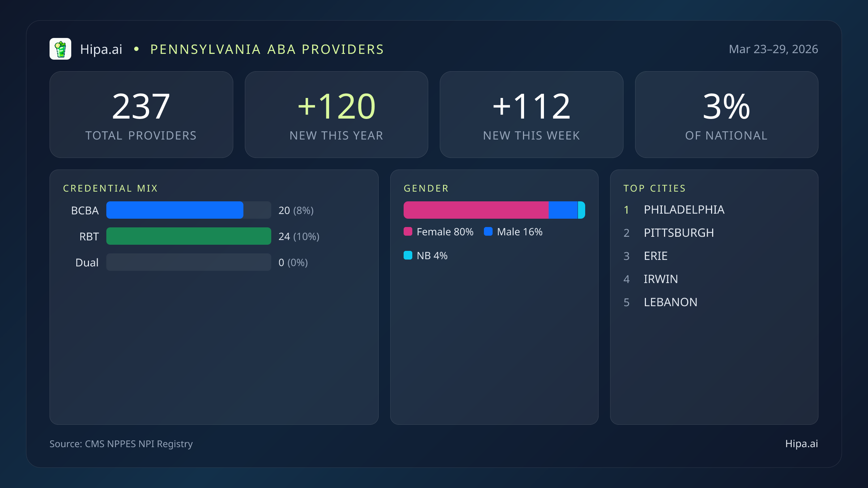This screenshot has width=868, height=488.
Task: Click the CMS NPPES NPI Registry source link
Action: tap(121, 444)
